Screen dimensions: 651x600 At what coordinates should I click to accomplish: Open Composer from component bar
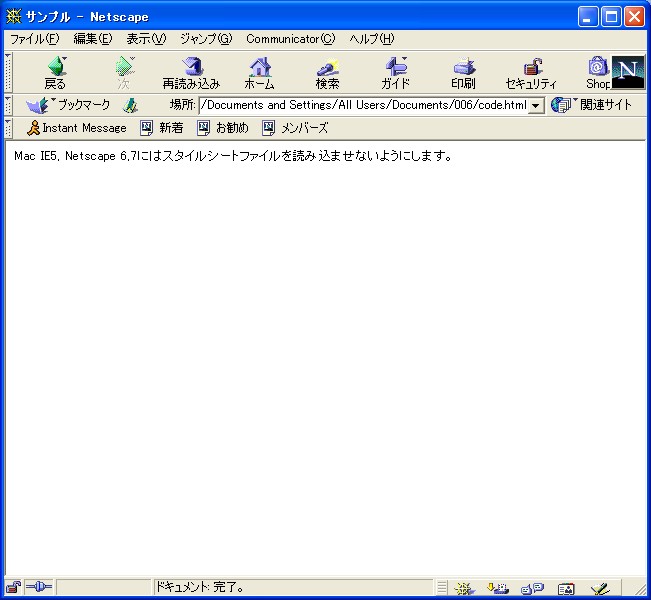pos(600,588)
